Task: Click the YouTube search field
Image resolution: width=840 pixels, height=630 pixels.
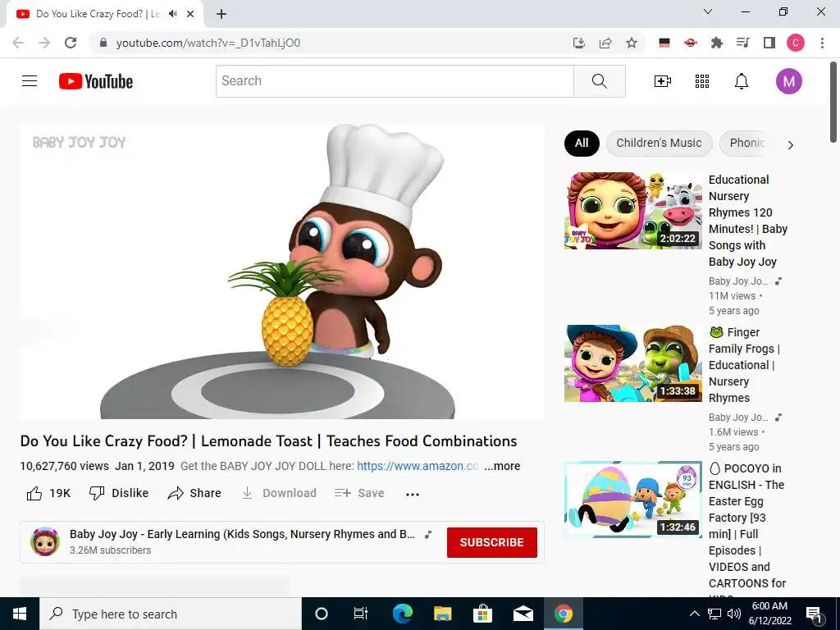Action: coord(395,81)
